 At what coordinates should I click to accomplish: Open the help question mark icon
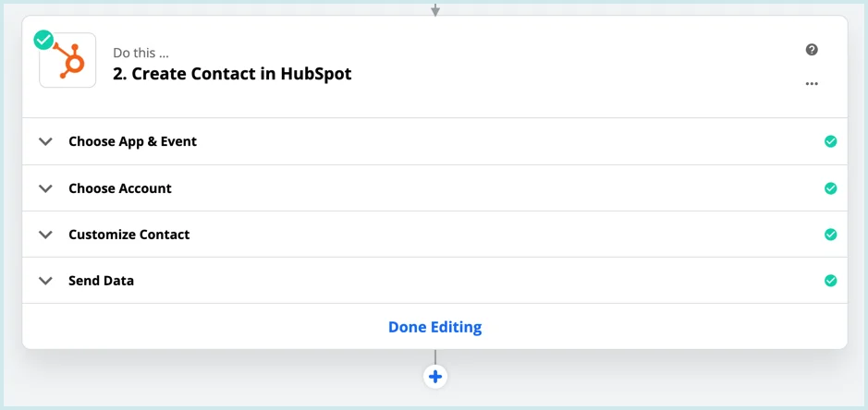[812, 50]
